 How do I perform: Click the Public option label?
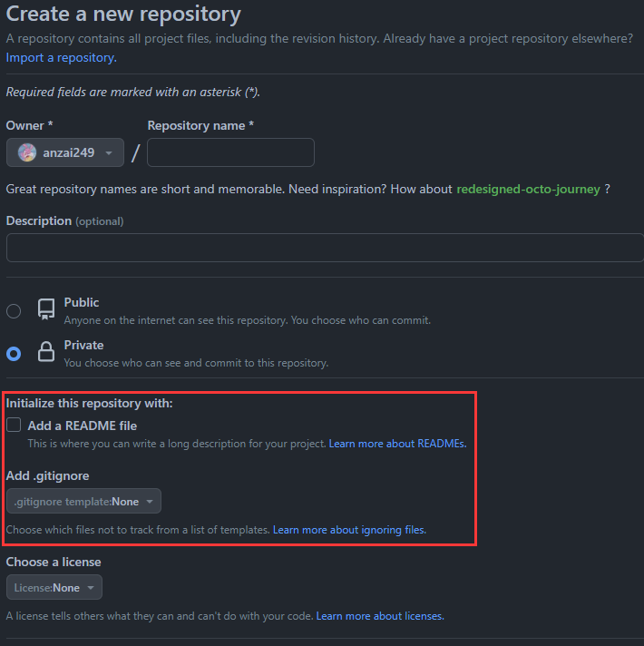(x=82, y=302)
